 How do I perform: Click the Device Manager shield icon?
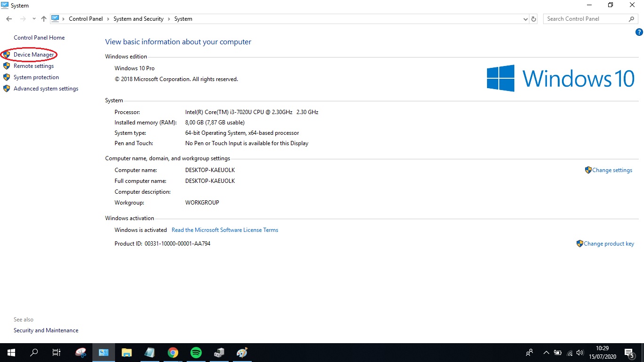pyautogui.click(x=6, y=55)
